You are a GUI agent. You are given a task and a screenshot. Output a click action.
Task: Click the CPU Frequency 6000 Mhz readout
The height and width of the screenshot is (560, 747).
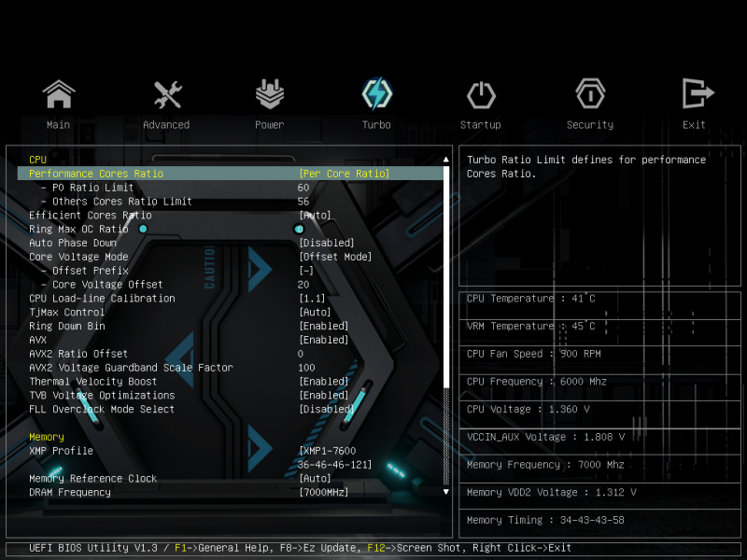[537, 382]
